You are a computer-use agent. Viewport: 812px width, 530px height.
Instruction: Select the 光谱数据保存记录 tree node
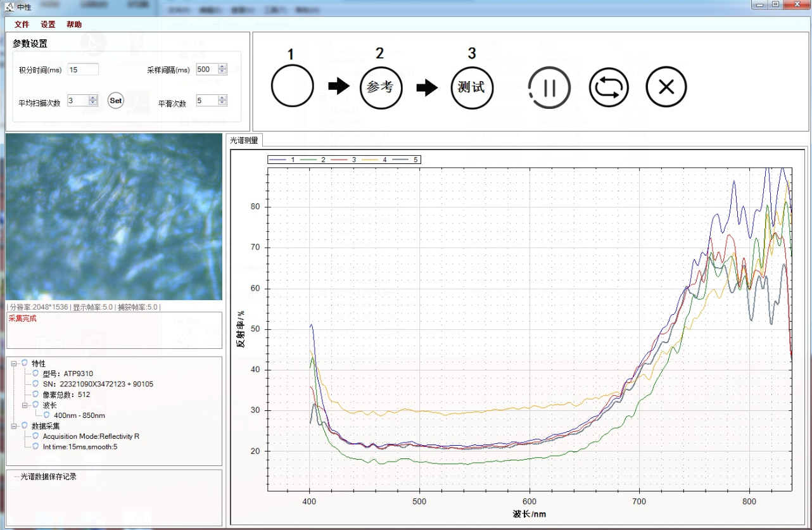[49, 476]
